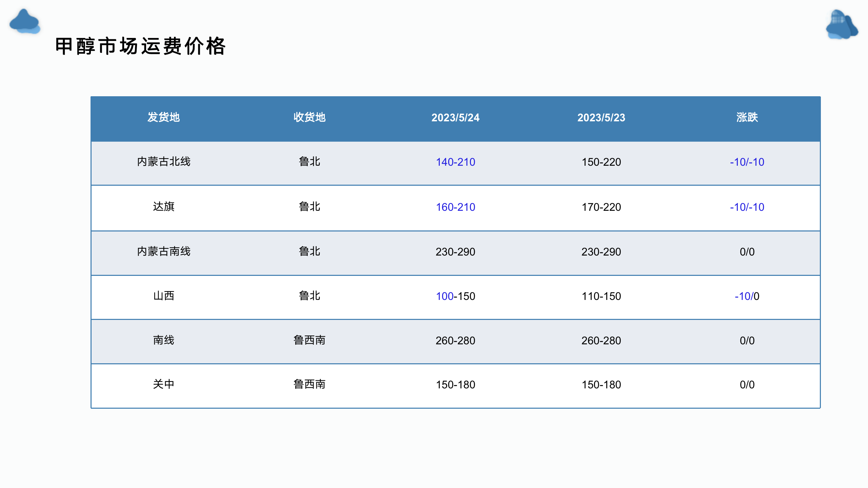This screenshot has width=868, height=488.
Task: Select the 收货地 column header
Action: [309, 117]
